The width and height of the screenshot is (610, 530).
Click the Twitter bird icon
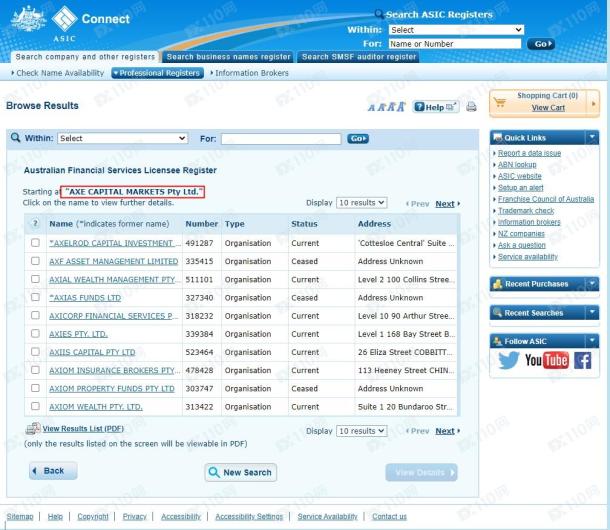[x=508, y=360]
